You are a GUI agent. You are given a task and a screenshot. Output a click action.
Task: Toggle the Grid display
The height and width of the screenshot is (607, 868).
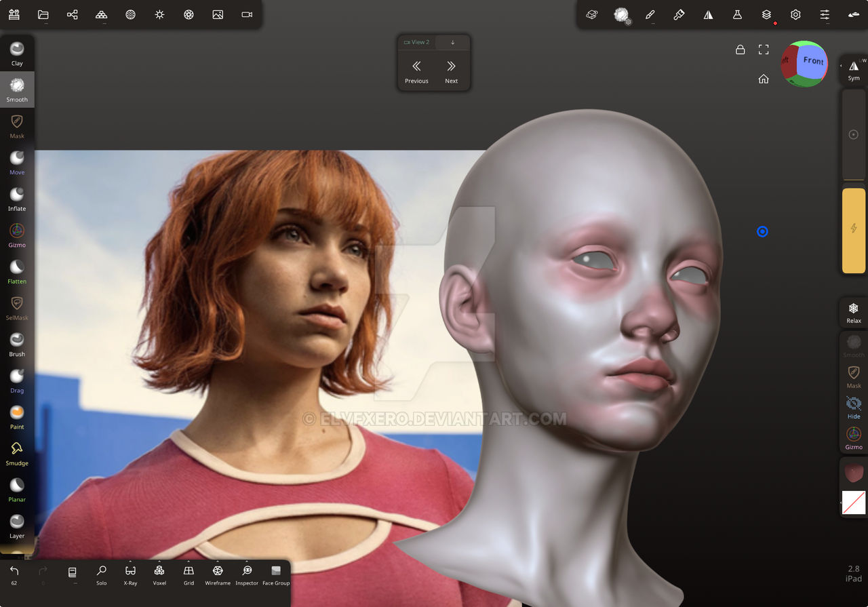[189, 574]
